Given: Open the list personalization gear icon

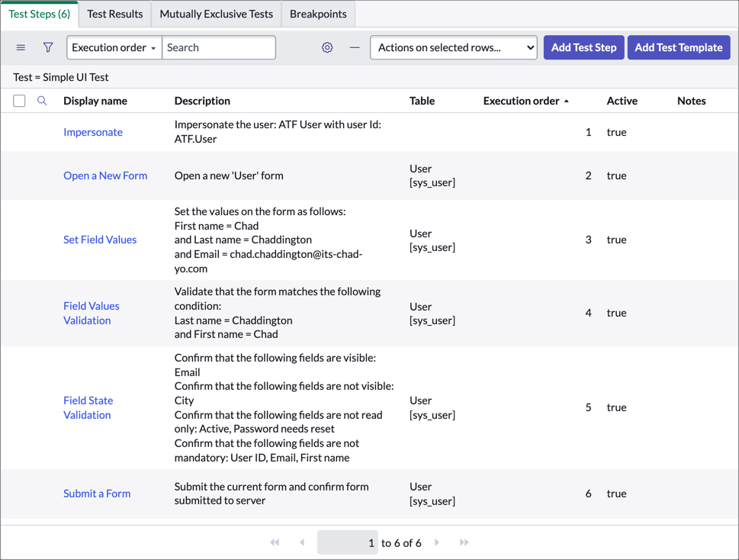Looking at the screenshot, I should 326,47.
